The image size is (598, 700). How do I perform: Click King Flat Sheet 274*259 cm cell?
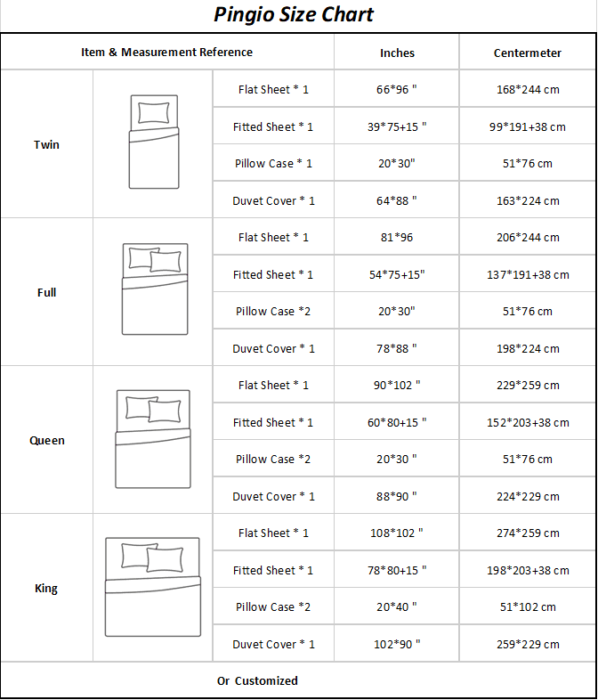(528, 533)
